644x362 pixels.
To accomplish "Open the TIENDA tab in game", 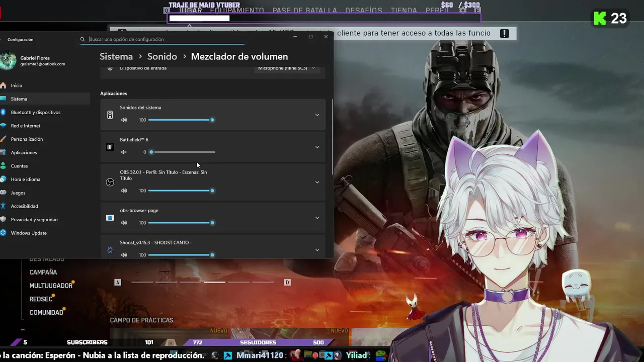I will point(404,11).
